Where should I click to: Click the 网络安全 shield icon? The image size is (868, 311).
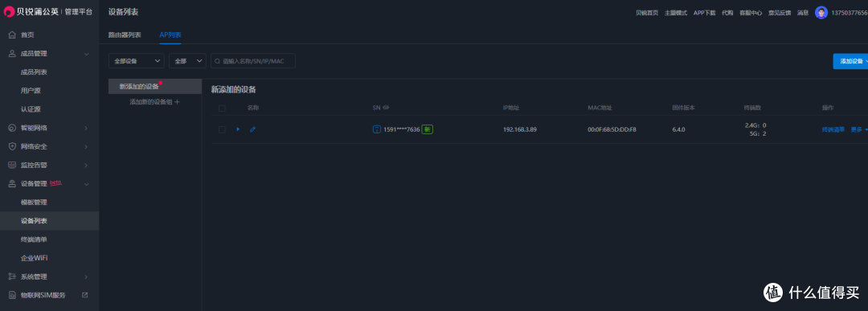coord(12,146)
